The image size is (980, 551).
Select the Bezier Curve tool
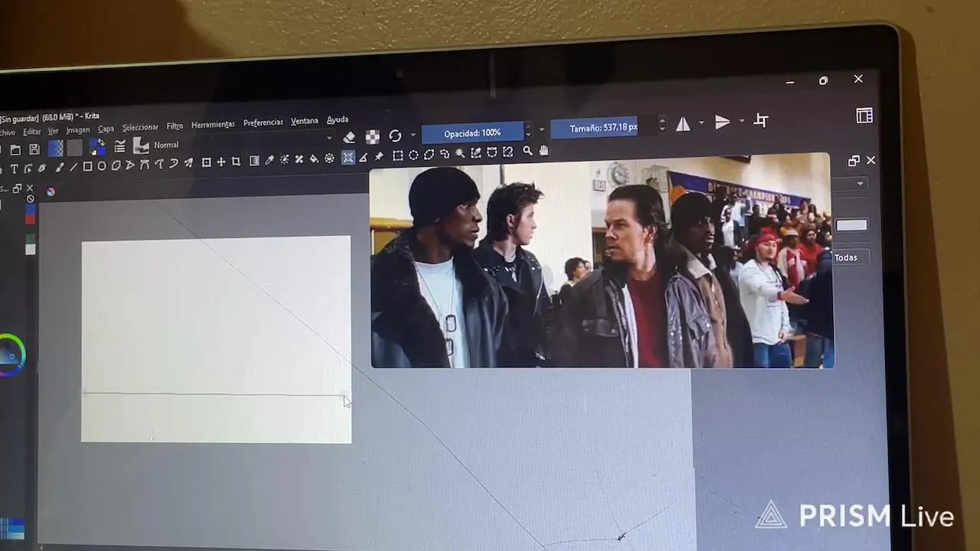[x=145, y=165]
